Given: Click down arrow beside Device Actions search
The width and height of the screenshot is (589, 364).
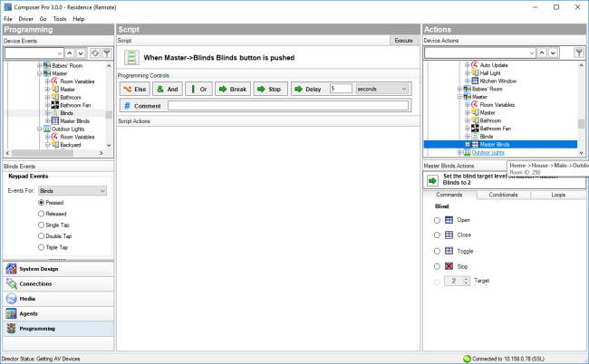Looking at the screenshot, I should tap(553, 53).
